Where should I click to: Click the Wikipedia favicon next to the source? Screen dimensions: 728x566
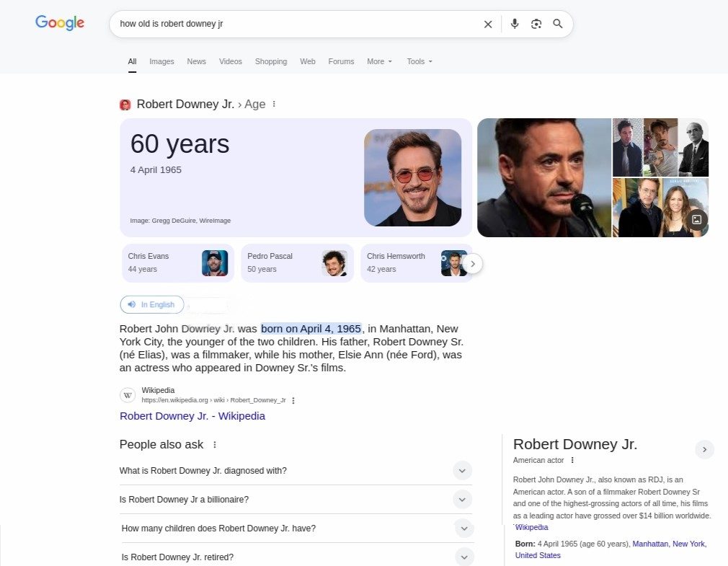click(x=128, y=395)
